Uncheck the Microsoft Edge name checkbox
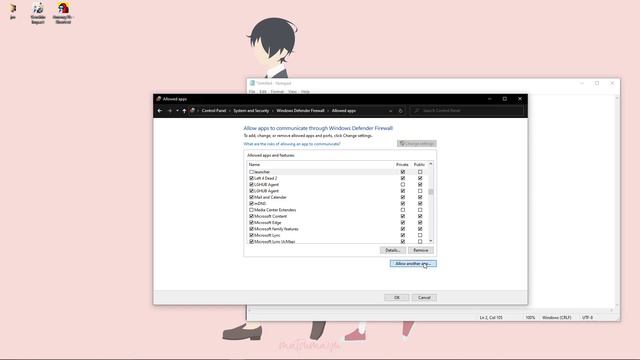Image resolution: width=640 pixels, height=360 pixels. click(x=251, y=222)
